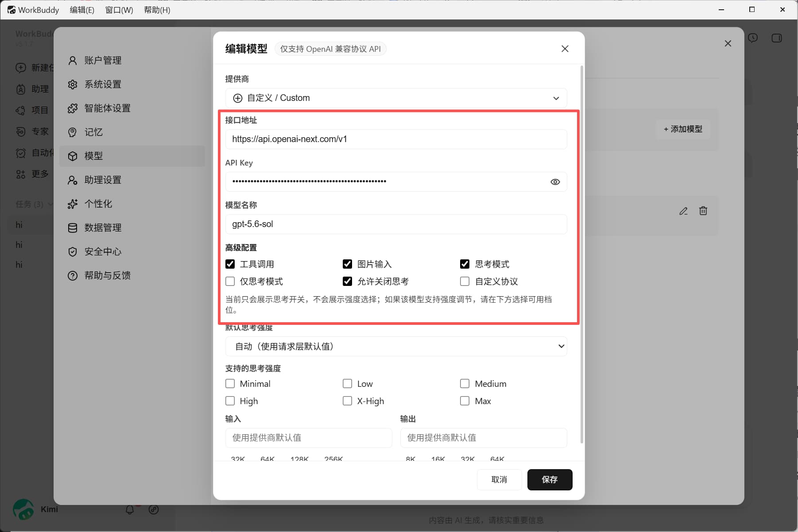This screenshot has width=798, height=532.
Task: Click the 添加模型 button
Action: [683, 129]
